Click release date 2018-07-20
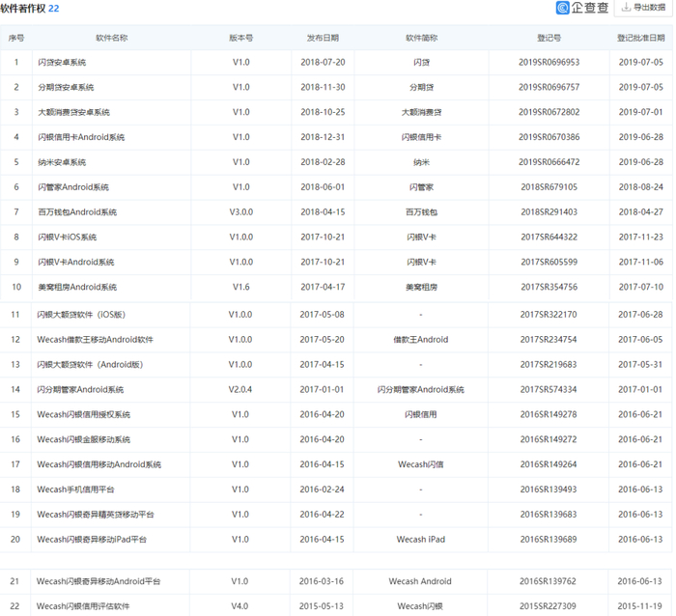 (x=323, y=63)
